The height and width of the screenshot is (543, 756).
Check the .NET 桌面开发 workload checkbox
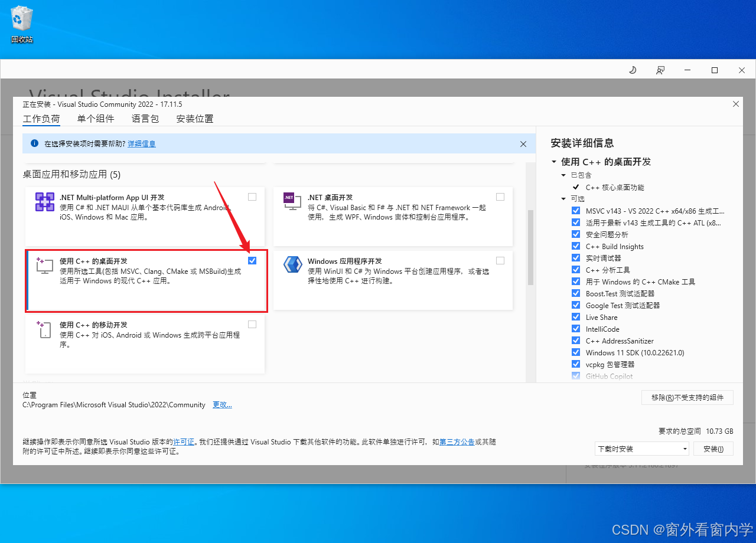click(x=500, y=197)
